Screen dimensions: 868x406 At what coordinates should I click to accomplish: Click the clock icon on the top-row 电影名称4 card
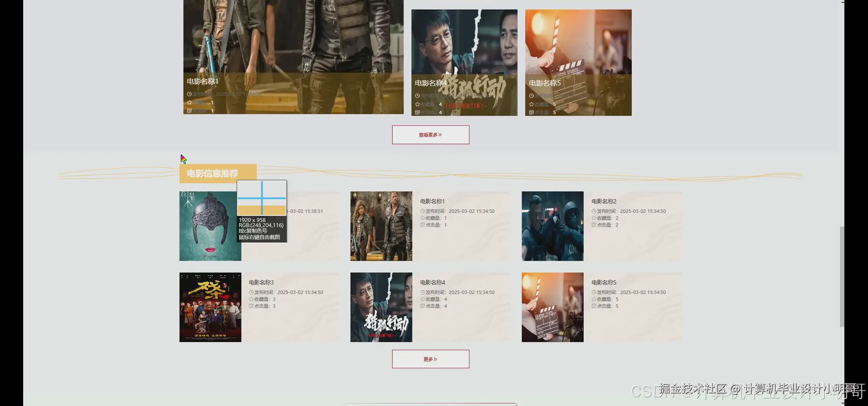(417, 96)
